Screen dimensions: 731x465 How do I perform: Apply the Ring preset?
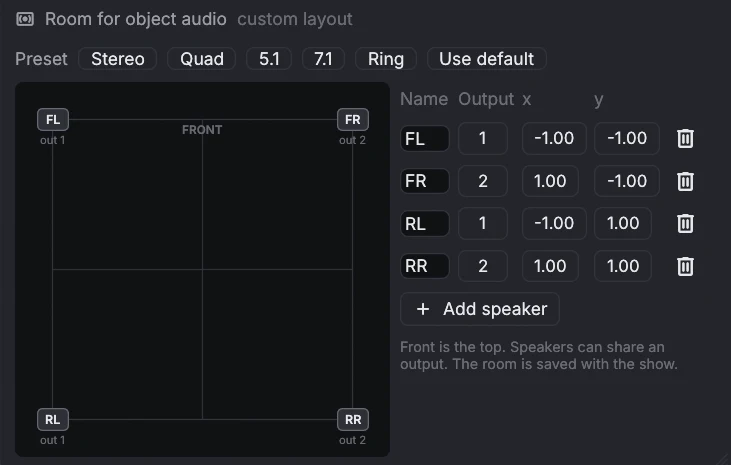click(386, 59)
